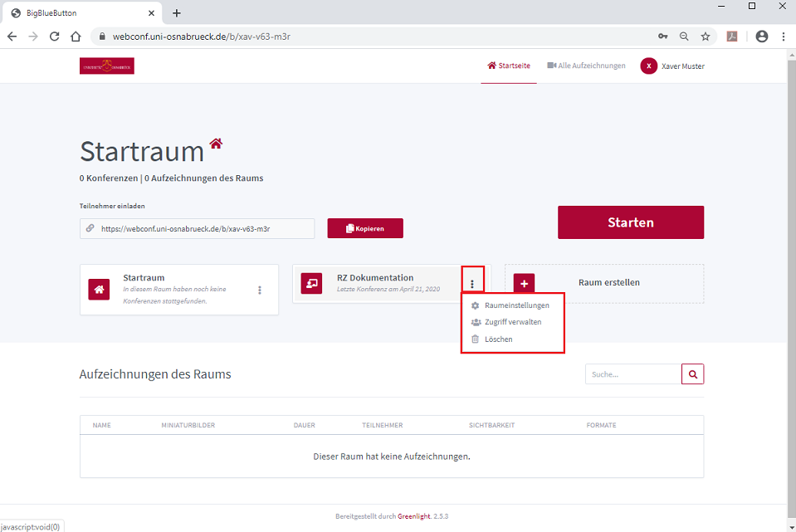Click the DAUER column header
The image size is (796, 532).
pyautogui.click(x=304, y=426)
